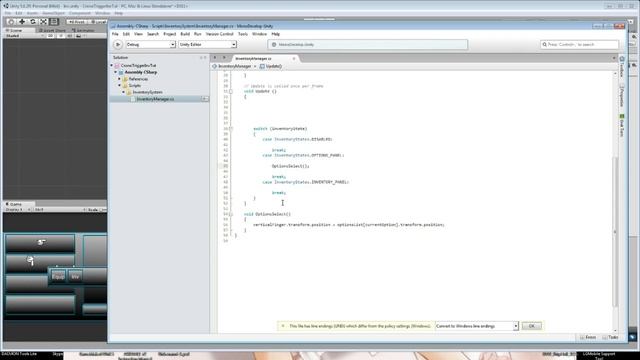This screenshot has width=640, height=360.
Task: Click Equip button in Game view
Action: (x=58, y=277)
